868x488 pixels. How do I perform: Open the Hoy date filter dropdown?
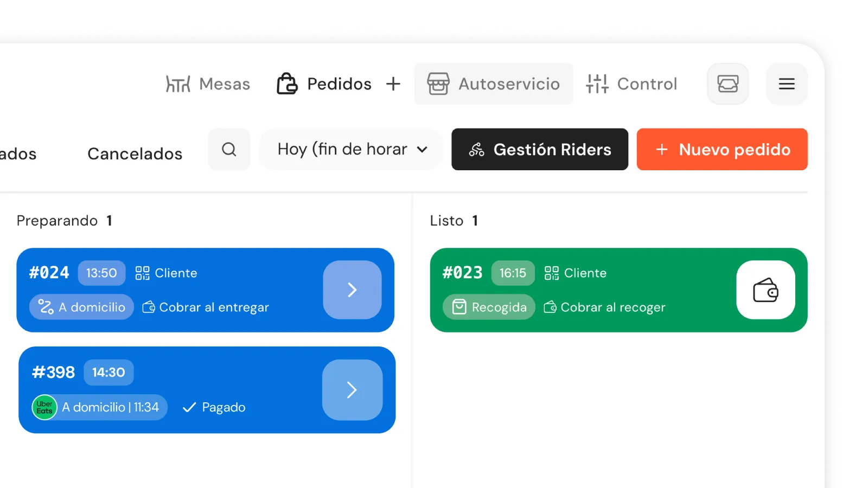point(352,149)
